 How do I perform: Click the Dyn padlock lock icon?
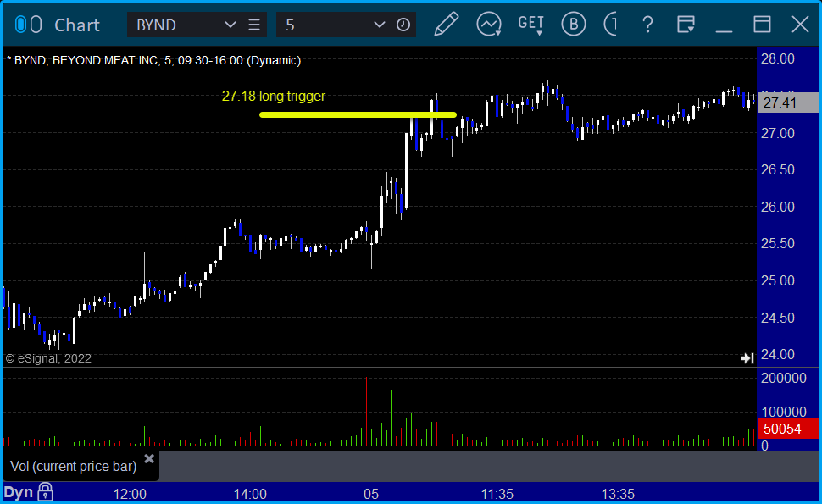click(x=45, y=492)
